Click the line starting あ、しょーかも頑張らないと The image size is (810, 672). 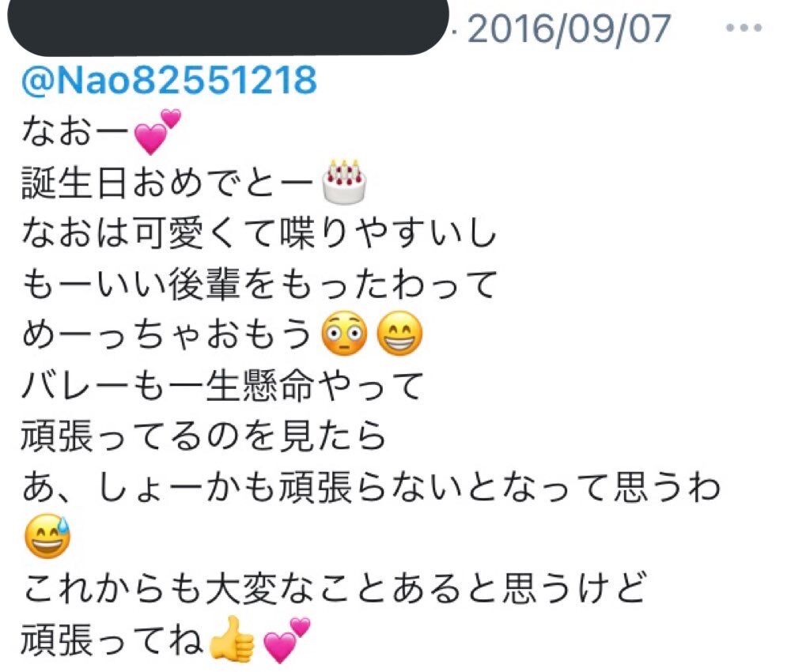[x=371, y=487]
